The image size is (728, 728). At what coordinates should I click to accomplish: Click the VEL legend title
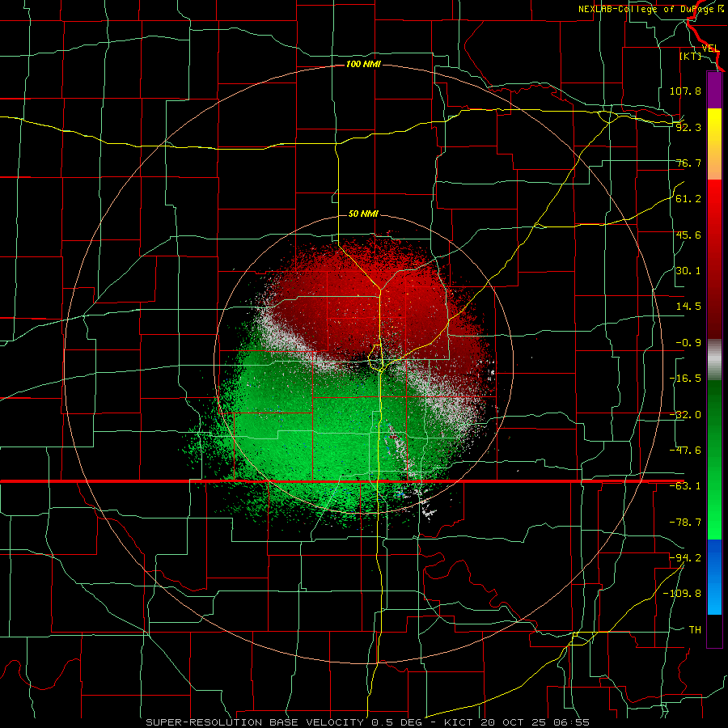(711, 49)
